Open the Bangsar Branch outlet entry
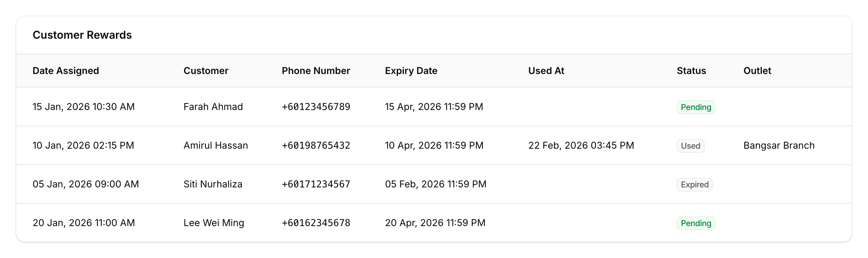This screenshot has height=258, width=868. [x=779, y=145]
